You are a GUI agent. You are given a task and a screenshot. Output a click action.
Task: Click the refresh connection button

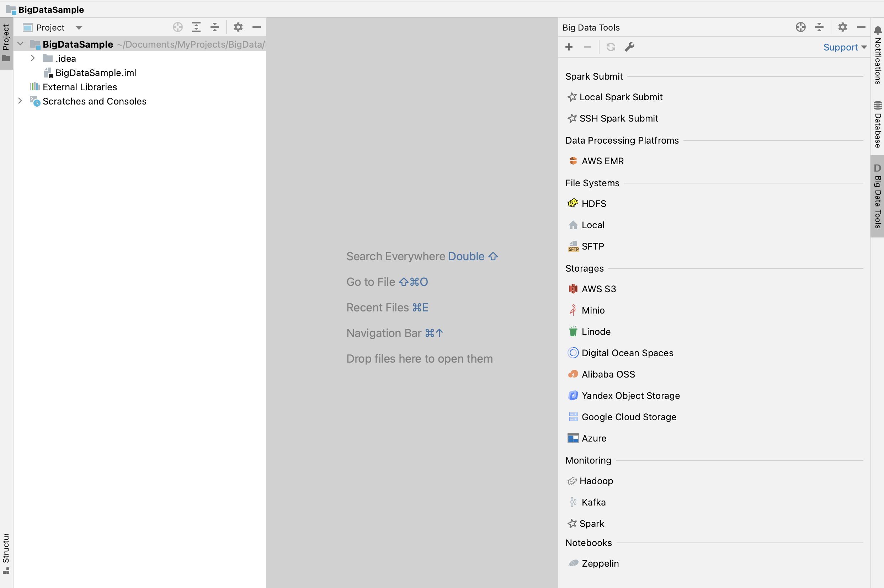[x=610, y=47]
